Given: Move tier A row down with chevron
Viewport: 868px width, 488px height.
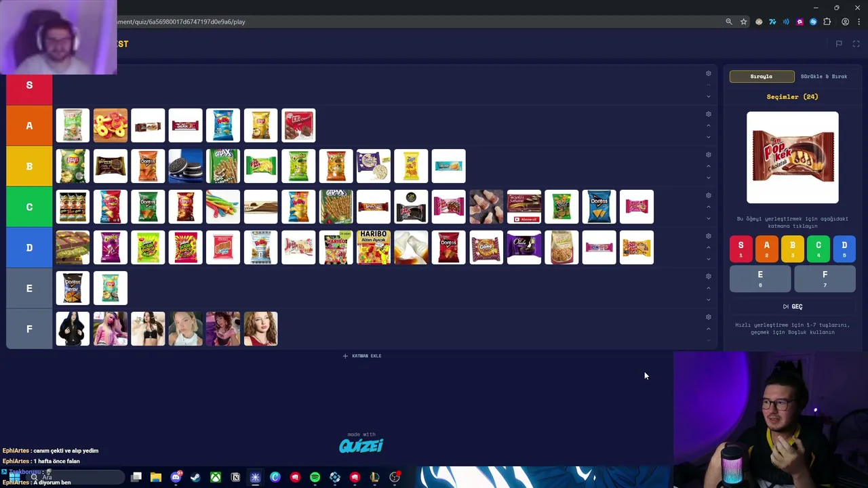Looking at the screenshot, I should point(709,137).
